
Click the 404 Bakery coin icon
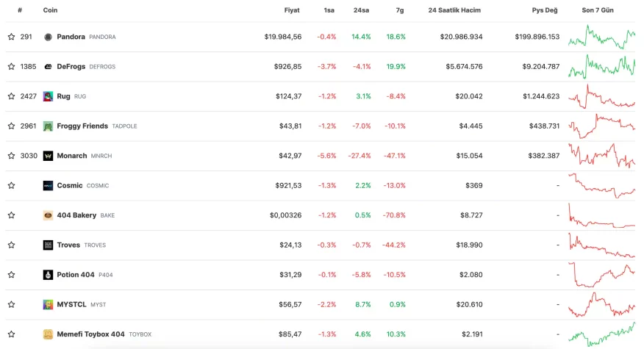tap(48, 215)
